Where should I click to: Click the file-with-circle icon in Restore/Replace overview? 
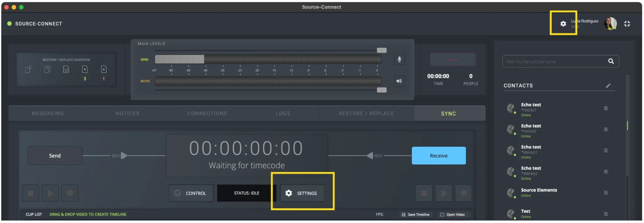pyautogui.click(x=66, y=69)
